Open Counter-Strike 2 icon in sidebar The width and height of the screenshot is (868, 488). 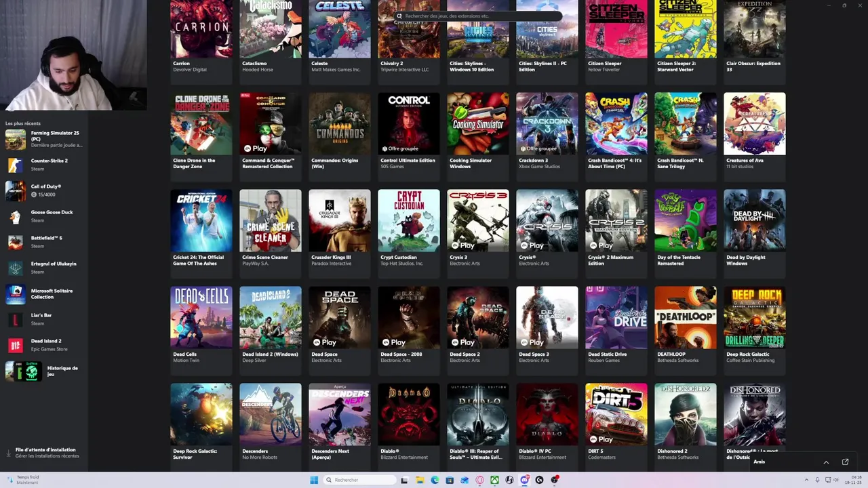pyautogui.click(x=16, y=165)
